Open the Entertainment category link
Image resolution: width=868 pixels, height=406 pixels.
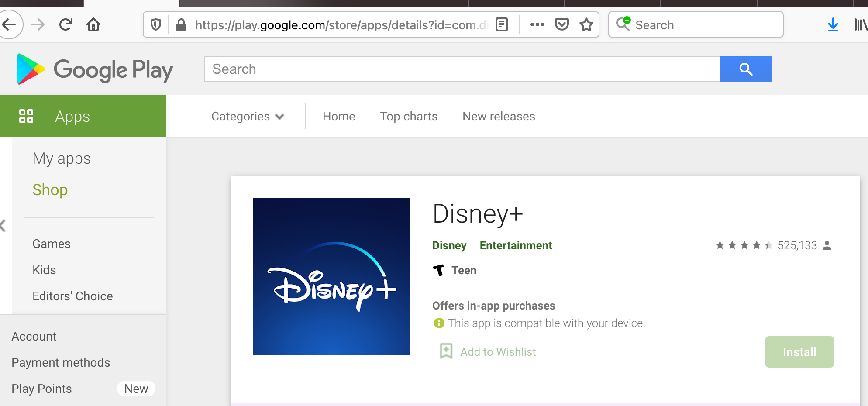coord(516,246)
